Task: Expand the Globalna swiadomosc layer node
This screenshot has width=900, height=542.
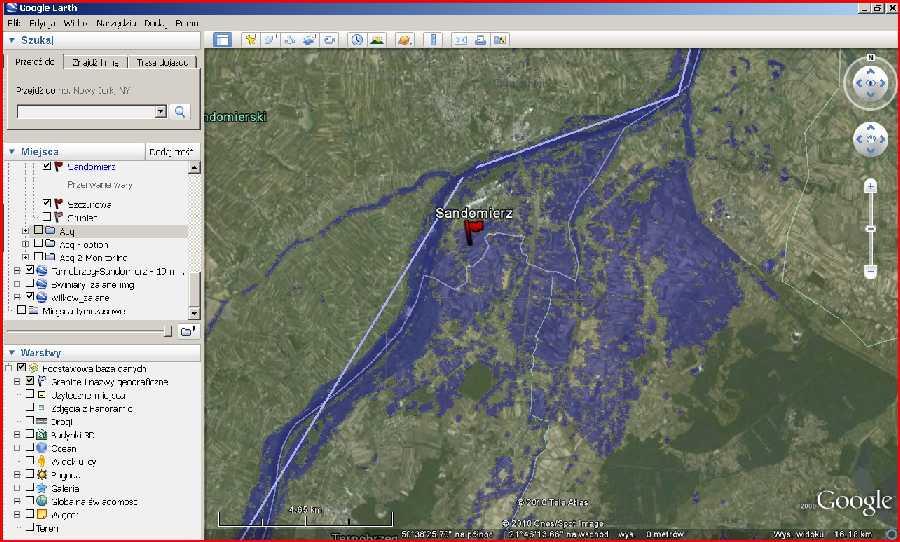Action: tap(17, 501)
